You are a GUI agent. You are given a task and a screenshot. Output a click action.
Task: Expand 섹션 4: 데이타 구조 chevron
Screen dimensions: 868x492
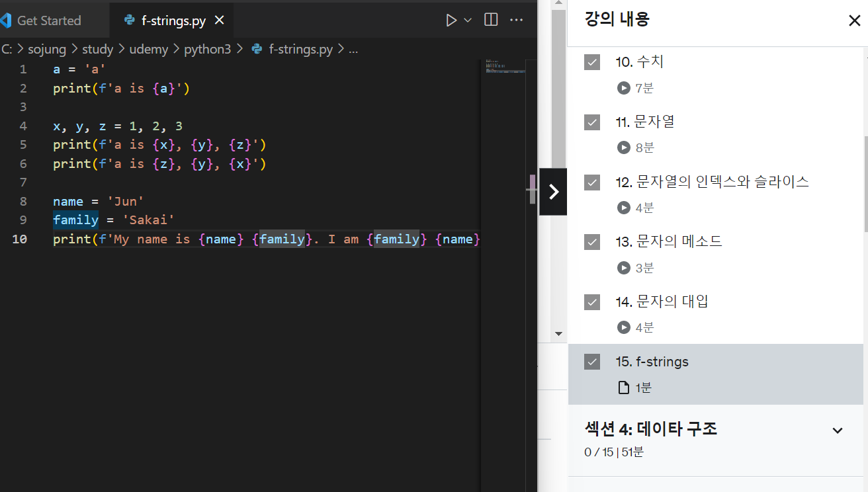(x=838, y=430)
